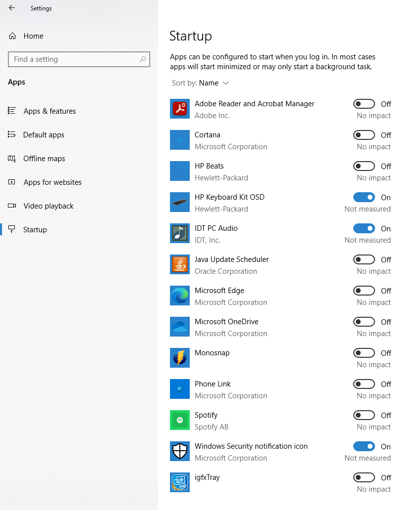Image resolution: width=420 pixels, height=510 pixels.
Task: Toggle HP Beats startup switch
Action: (x=364, y=166)
